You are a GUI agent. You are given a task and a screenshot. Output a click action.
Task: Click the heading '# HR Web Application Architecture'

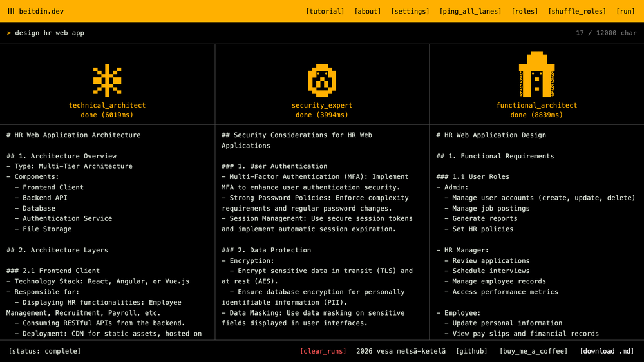[73, 135]
